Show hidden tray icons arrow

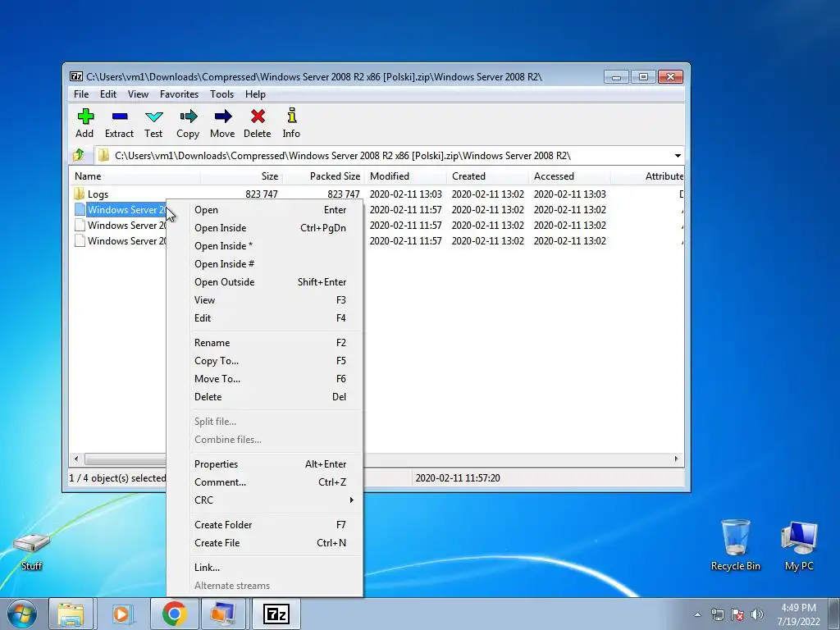697,614
